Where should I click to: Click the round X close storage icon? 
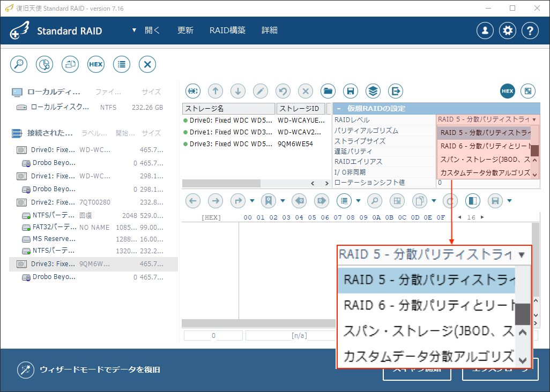click(x=147, y=64)
